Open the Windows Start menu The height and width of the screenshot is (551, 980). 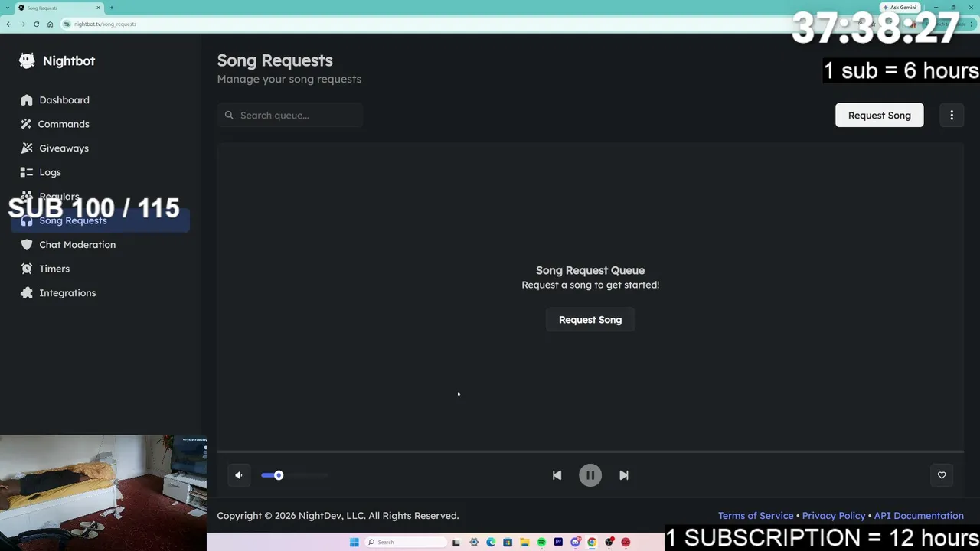[x=354, y=543]
